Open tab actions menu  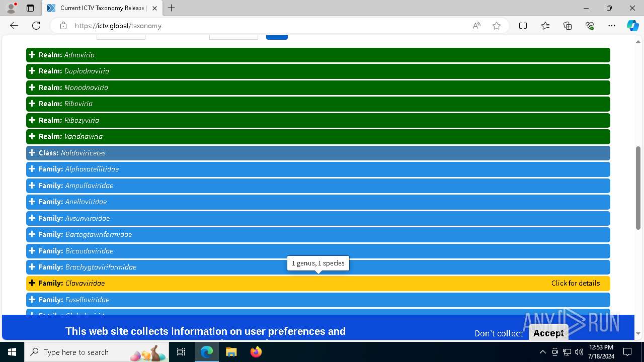30,8
